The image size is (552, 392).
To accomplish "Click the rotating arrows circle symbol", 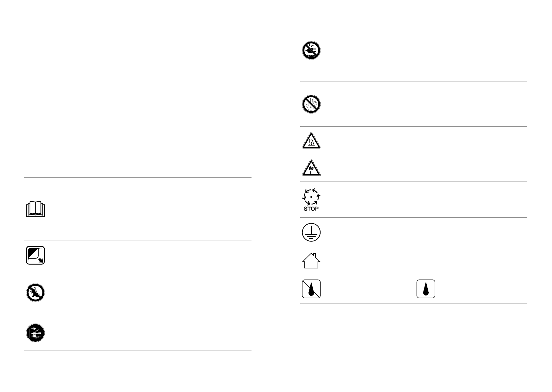I will [311, 197].
